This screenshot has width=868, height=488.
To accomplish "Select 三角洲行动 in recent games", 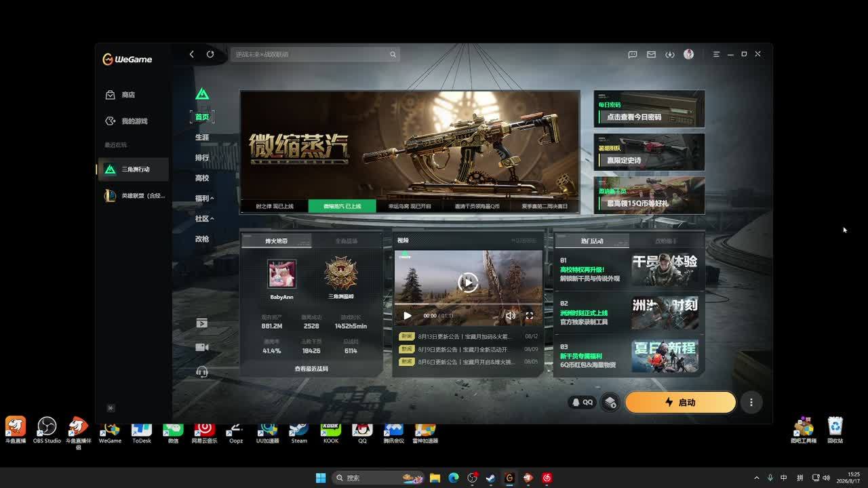I will click(133, 169).
